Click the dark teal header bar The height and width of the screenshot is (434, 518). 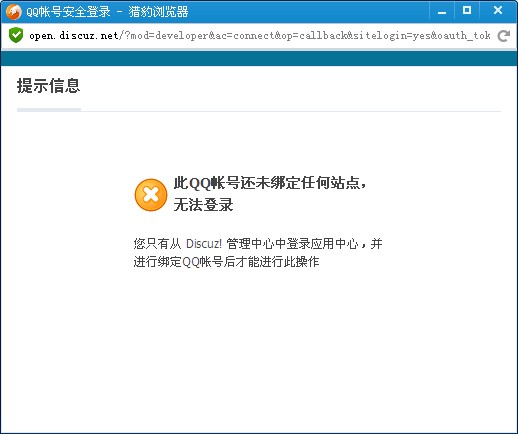click(259, 58)
